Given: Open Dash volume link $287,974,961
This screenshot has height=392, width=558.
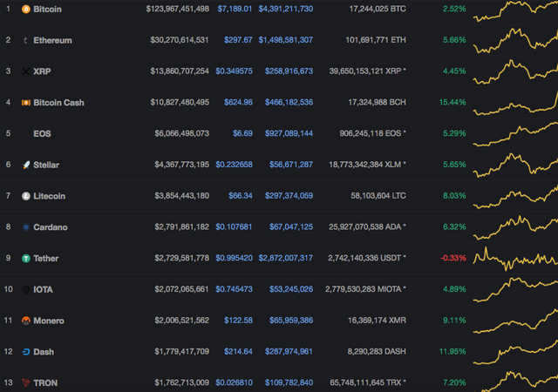Looking at the screenshot, I should pyautogui.click(x=289, y=351).
